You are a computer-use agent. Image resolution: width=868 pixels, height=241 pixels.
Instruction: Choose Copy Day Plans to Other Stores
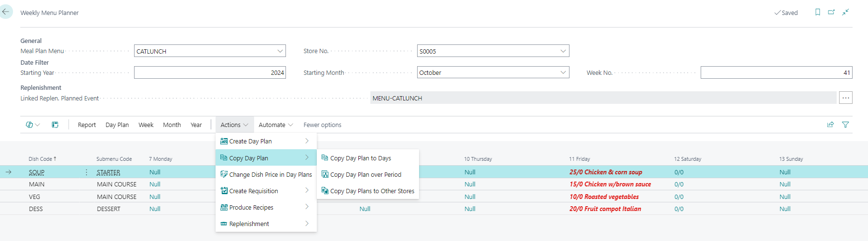pos(372,191)
